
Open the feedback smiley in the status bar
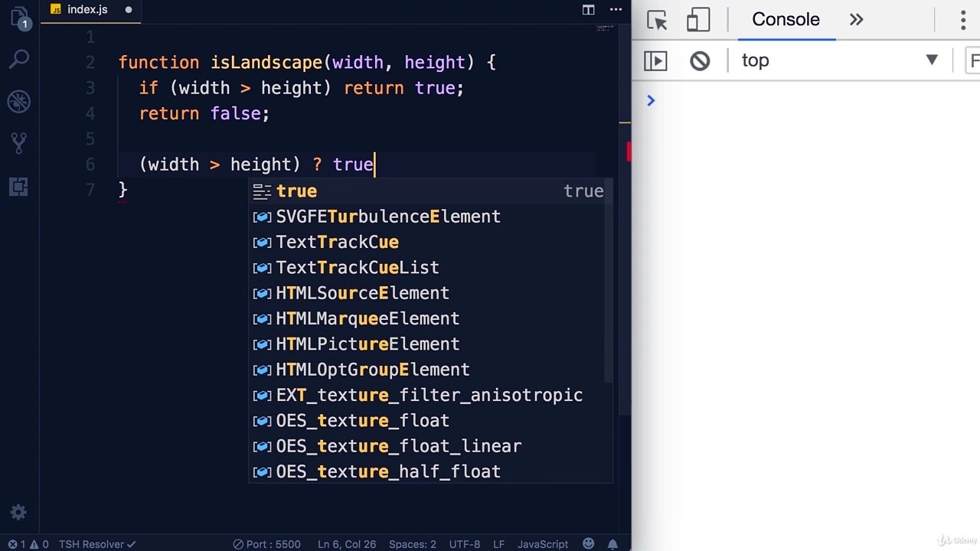pos(589,544)
